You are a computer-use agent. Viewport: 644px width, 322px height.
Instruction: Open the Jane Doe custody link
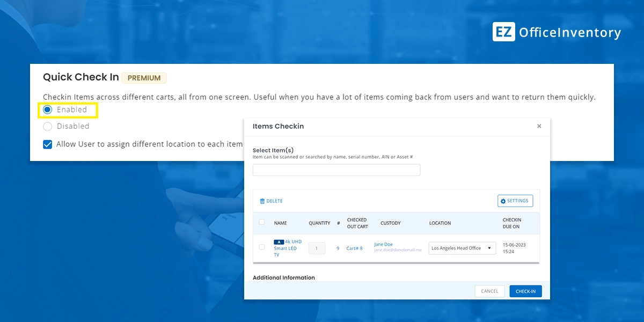(x=383, y=244)
